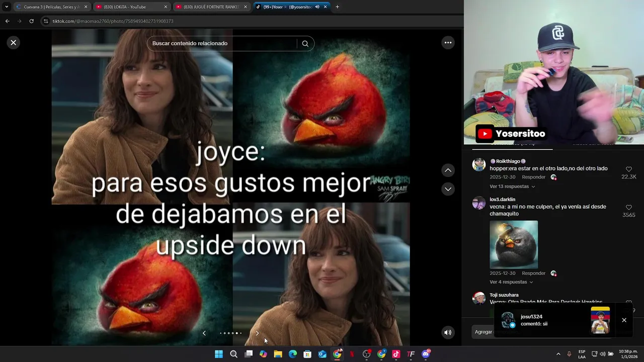The width and height of the screenshot is (644, 362).
Task: Open a new browser tab with the plus
Action: 337,7
